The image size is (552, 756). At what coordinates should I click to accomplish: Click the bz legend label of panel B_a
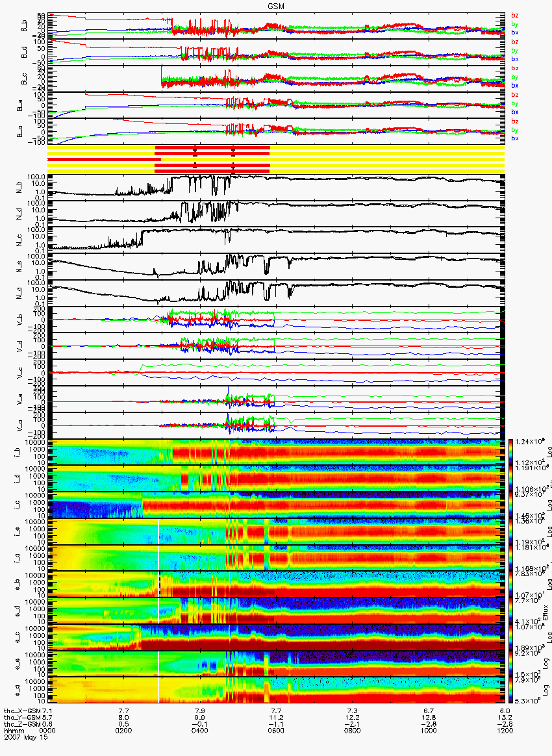(515, 121)
